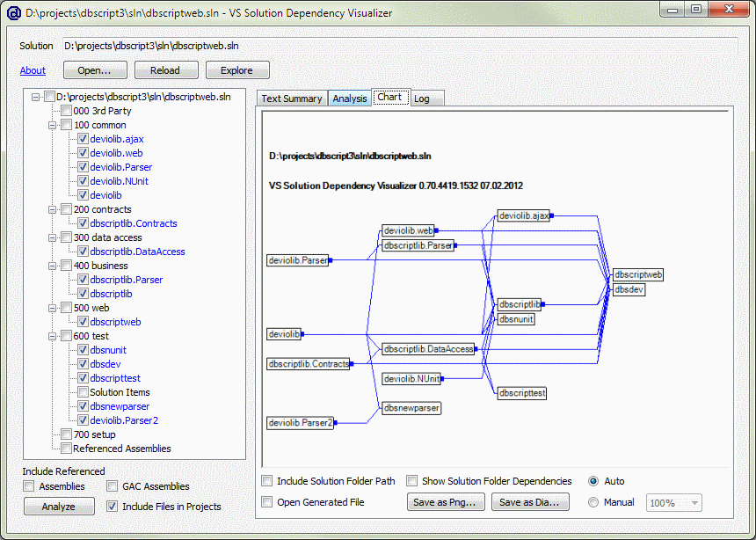This screenshot has width=756, height=540.
Task: Select dbscriptweb in the tree
Action: 115,322
